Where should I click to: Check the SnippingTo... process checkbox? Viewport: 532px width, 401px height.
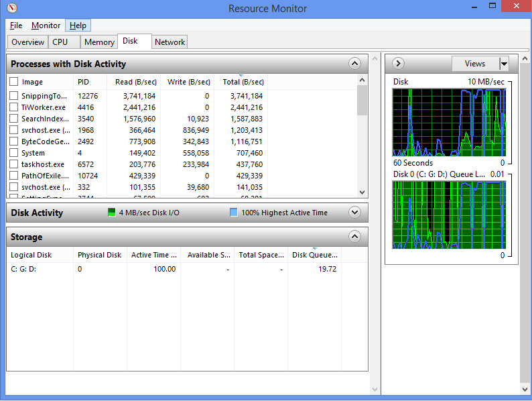[14, 96]
